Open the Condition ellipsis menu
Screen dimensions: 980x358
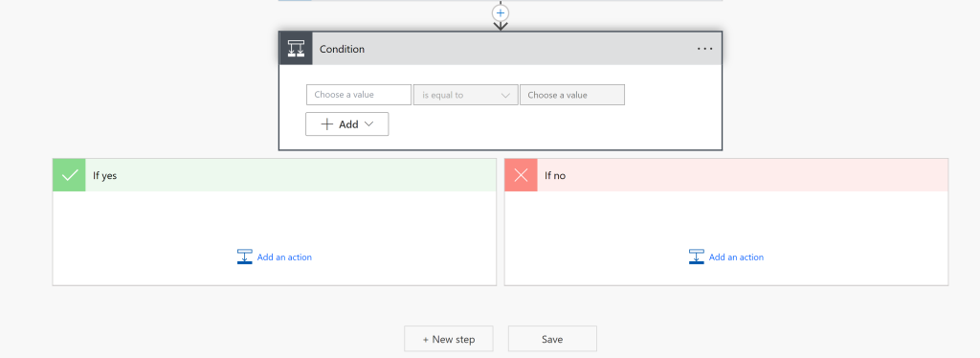(x=704, y=49)
